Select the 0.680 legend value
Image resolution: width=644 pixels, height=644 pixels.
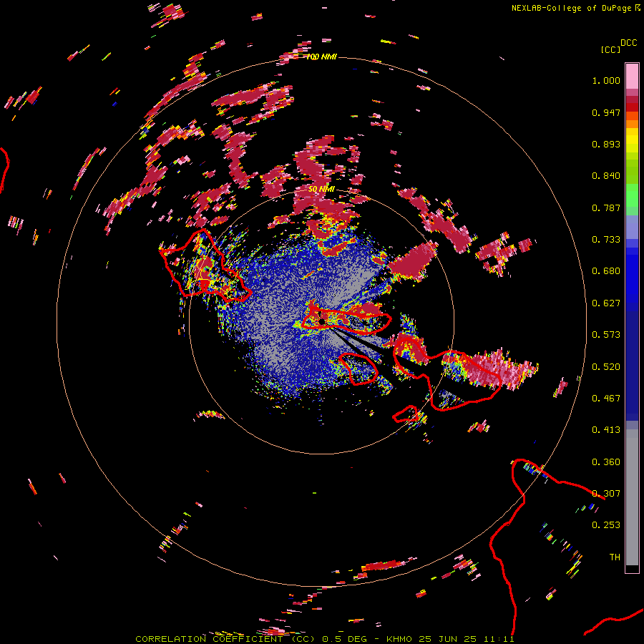pyautogui.click(x=606, y=271)
